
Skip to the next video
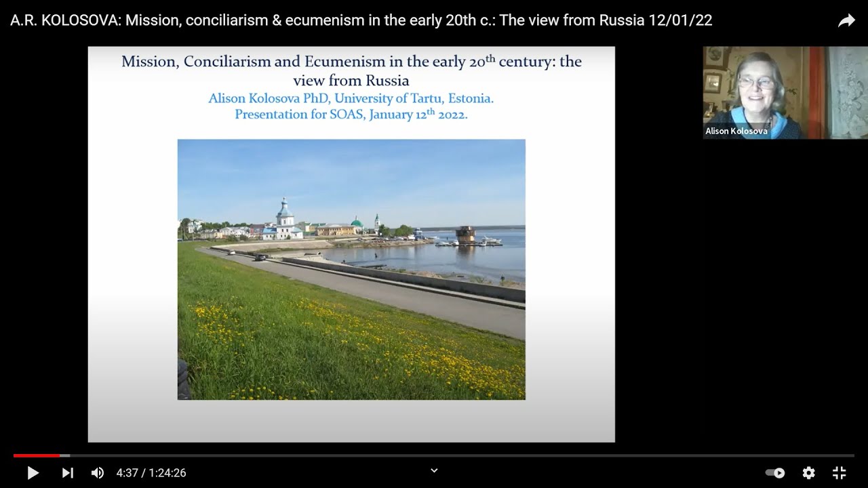pos(67,473)
